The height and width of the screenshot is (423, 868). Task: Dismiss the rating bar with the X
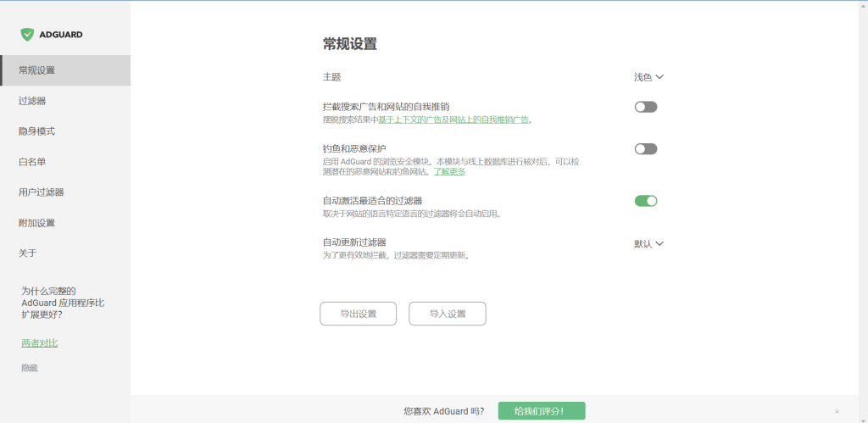837,411
